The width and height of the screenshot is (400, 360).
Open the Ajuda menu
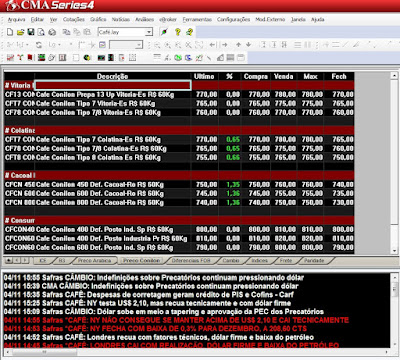pos(318,19)
